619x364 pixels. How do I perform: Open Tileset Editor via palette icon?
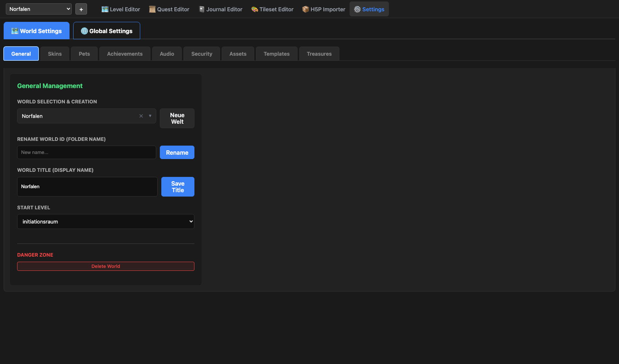pos(255,9)
